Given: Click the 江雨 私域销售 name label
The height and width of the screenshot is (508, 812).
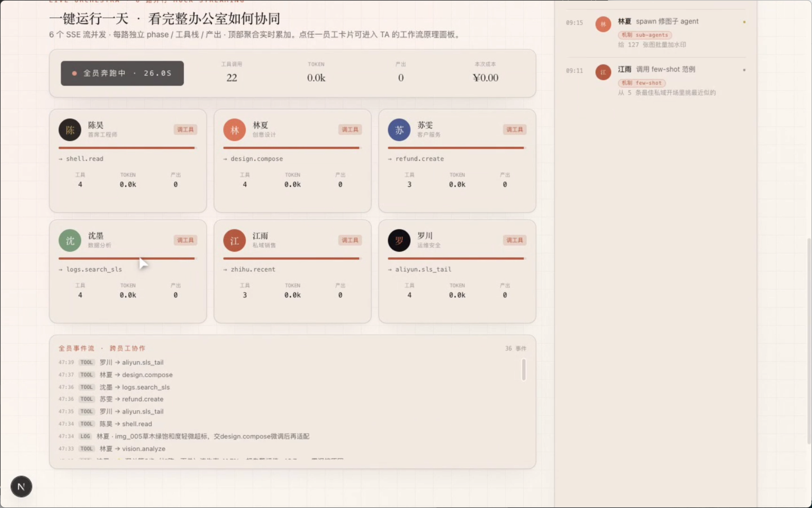Looking at the screenshot, I should 264,240.
